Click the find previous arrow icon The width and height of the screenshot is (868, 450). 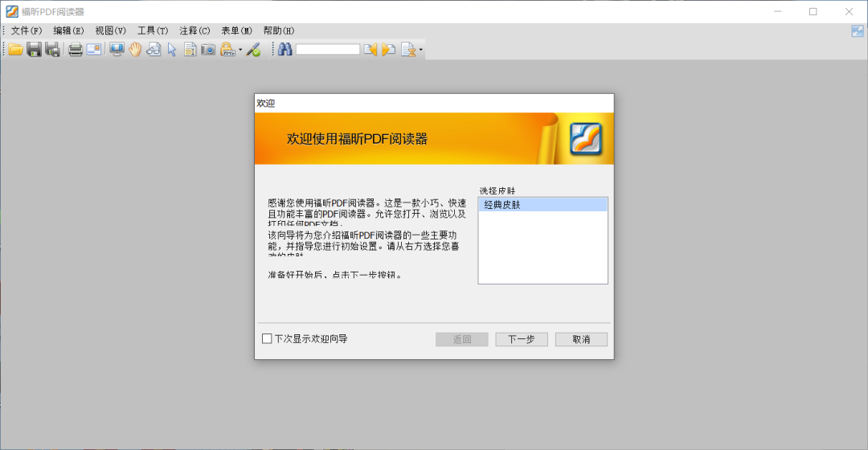(x=371, y=49)
